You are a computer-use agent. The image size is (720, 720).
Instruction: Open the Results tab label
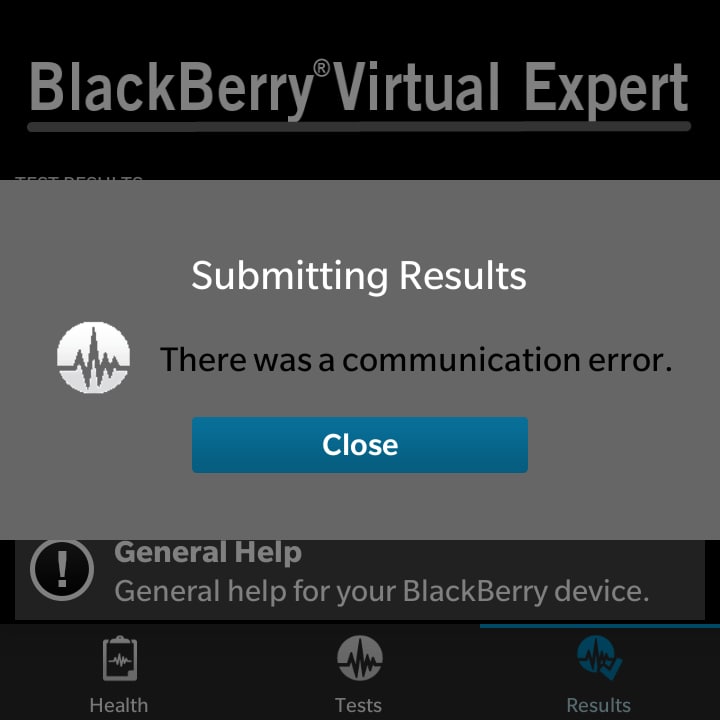[598, 705]
